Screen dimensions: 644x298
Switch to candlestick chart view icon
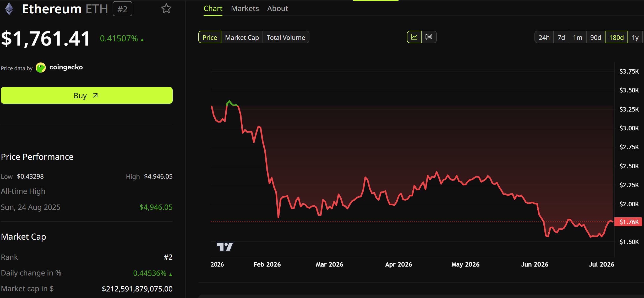pyautogui.click(x=429, y=37)
